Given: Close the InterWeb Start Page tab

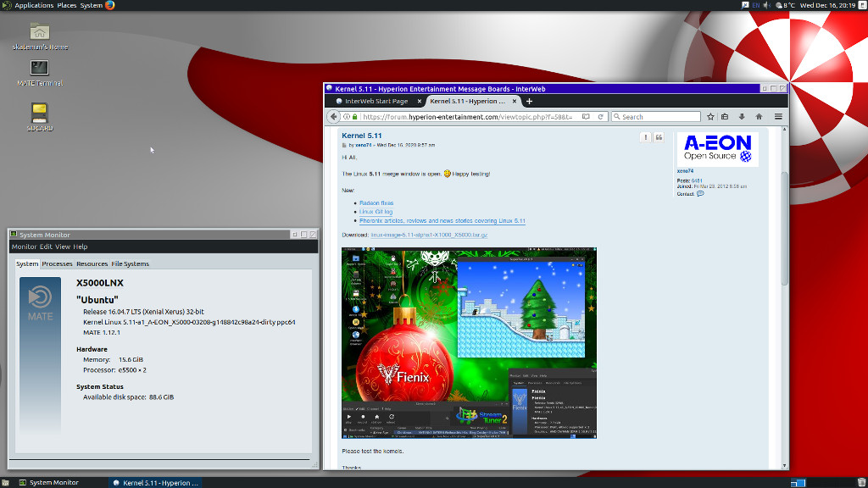Looking at the screenshot, I should (x=419, y=102).
